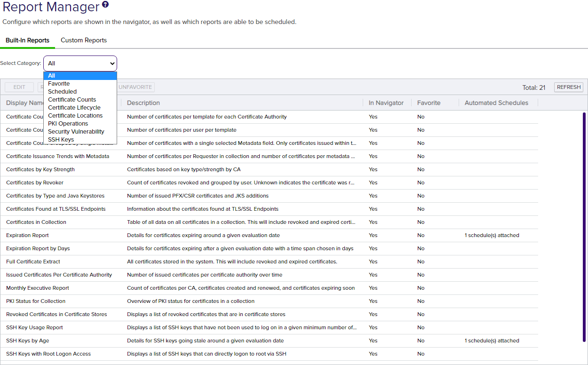The width and height of the screenshot is (588, 365).
Task: Sort by the In Navigator column header
Action: [x=386, y=103]
